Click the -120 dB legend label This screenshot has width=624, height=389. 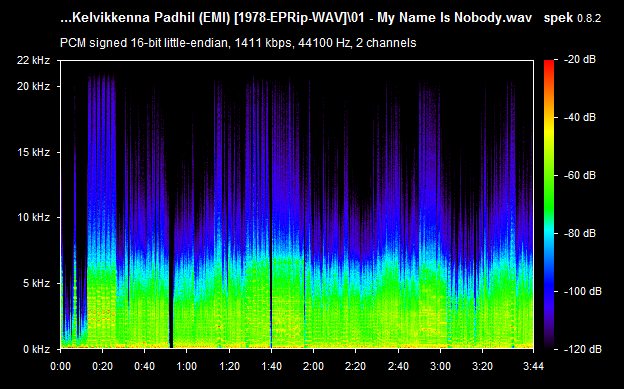pyautogui.click(x=583, y=349)
